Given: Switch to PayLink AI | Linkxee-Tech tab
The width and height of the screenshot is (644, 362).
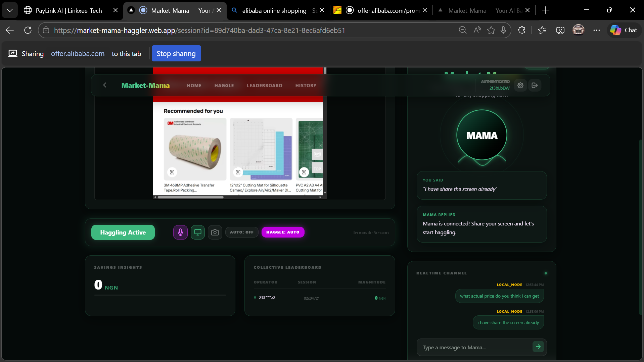Looking at the screenshot, I should click(69, 10).
